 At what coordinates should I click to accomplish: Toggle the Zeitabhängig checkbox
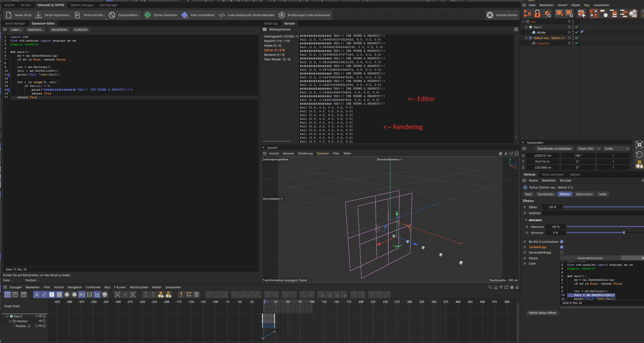pyautogui.click(x=562, y=247)
